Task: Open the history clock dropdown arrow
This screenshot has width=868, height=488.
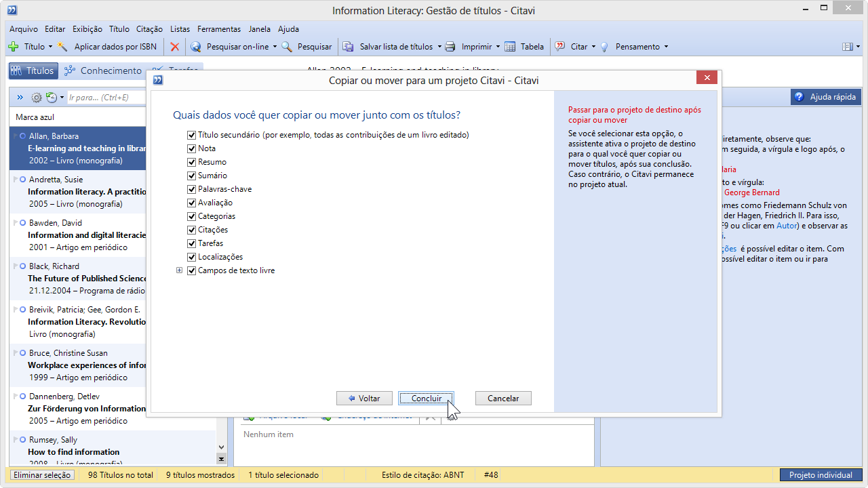Action: pyautogui.click(x=62, y=98)
